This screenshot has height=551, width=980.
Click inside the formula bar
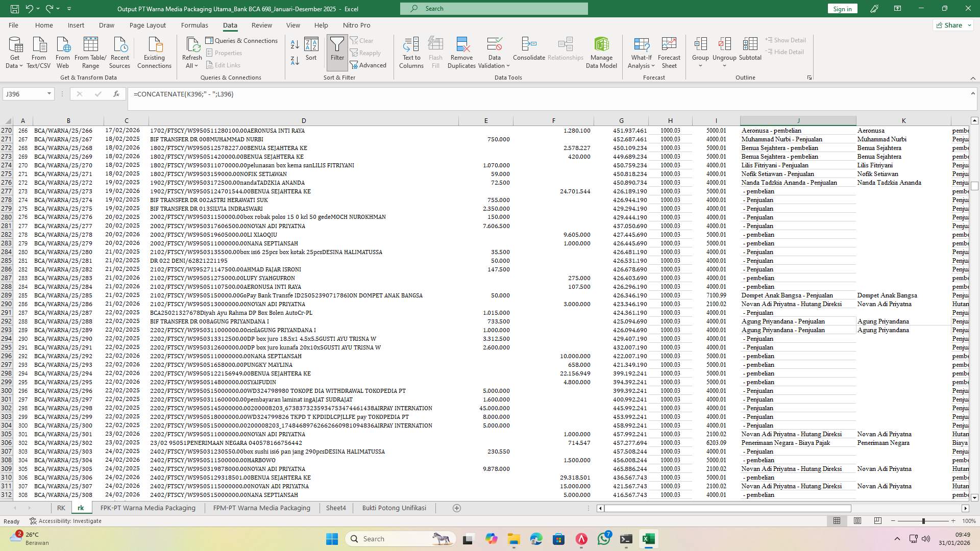[357, 94]
